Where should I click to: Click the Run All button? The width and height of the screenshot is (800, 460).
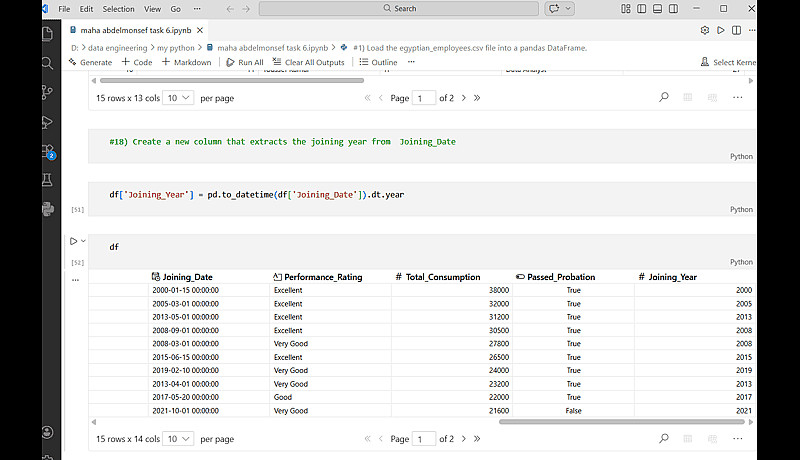[x=245, y=62]
